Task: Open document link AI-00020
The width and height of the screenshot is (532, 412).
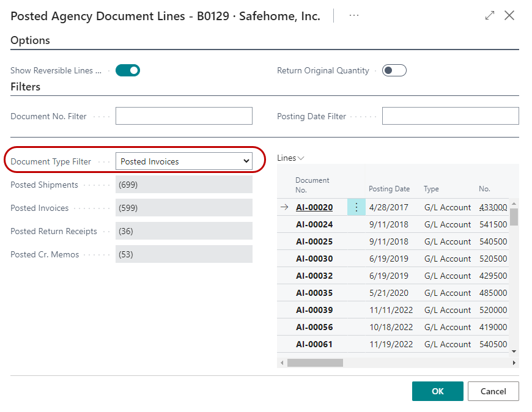Action: (x=314, y=207)
